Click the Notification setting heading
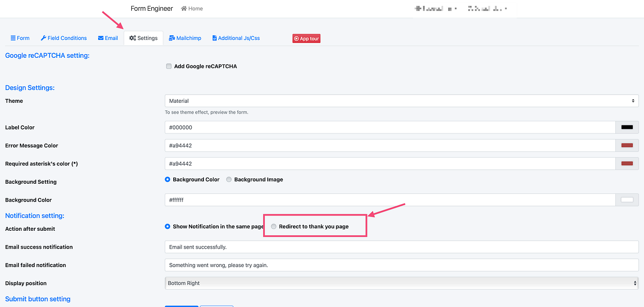The image size is (644, 307). pos(35,216)
